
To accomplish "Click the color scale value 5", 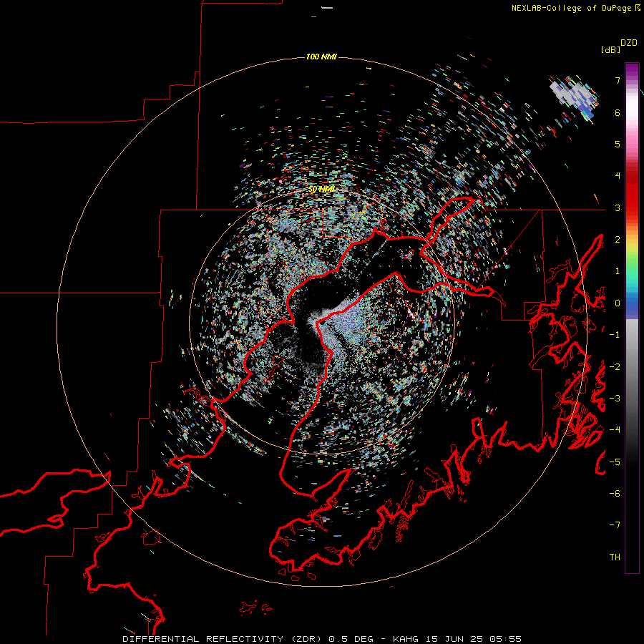I will tap(618, 144).
